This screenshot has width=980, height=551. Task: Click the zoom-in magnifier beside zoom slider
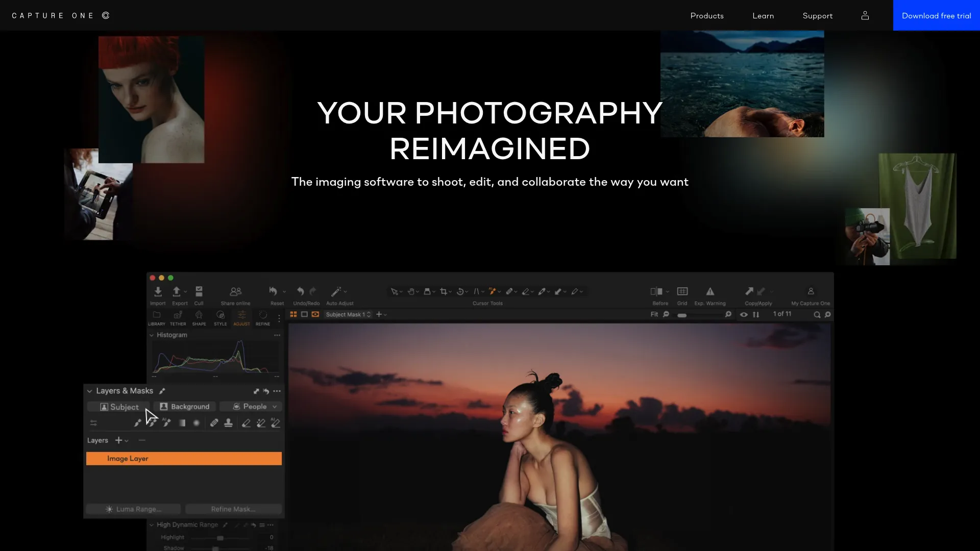coord(728,314)
